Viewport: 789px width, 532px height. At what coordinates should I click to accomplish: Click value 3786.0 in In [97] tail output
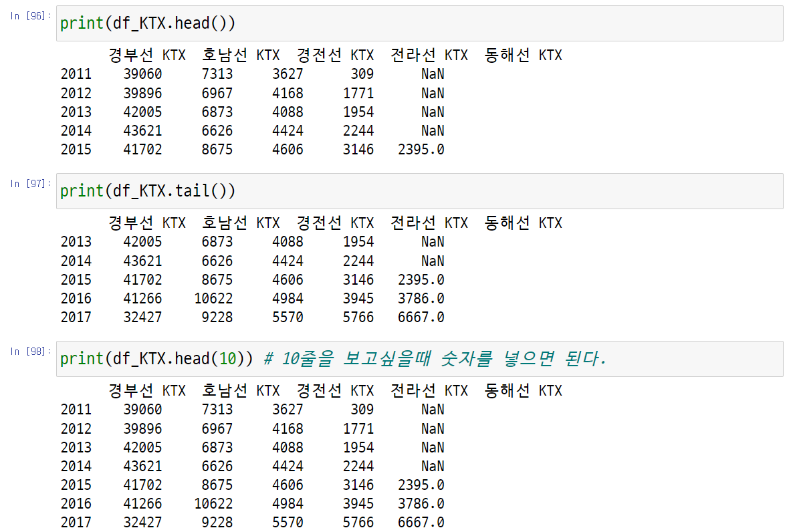(x=421, y=299)
